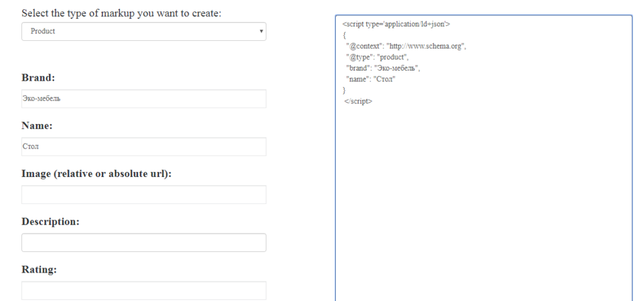The image size is (644, 301).
Task: Open the markup type dropdown showing Product
Action: [x=144, y=31]
